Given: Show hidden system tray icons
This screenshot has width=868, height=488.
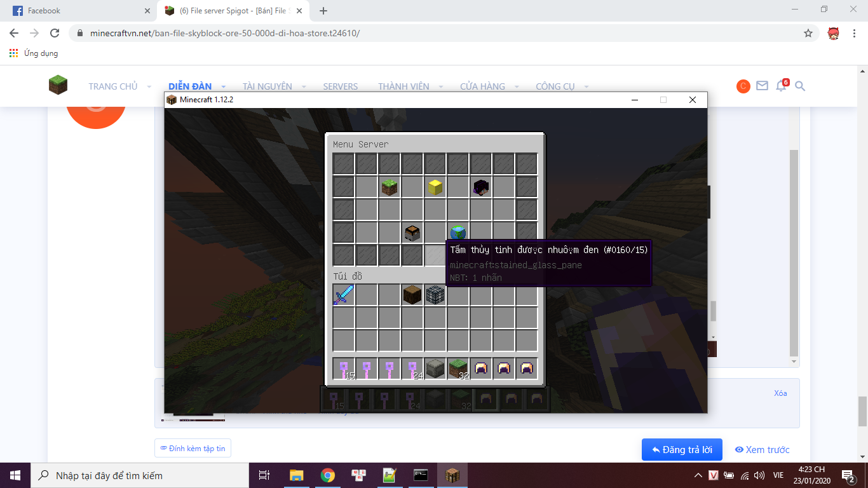Looking at the screenshot, I should [698, 475].
